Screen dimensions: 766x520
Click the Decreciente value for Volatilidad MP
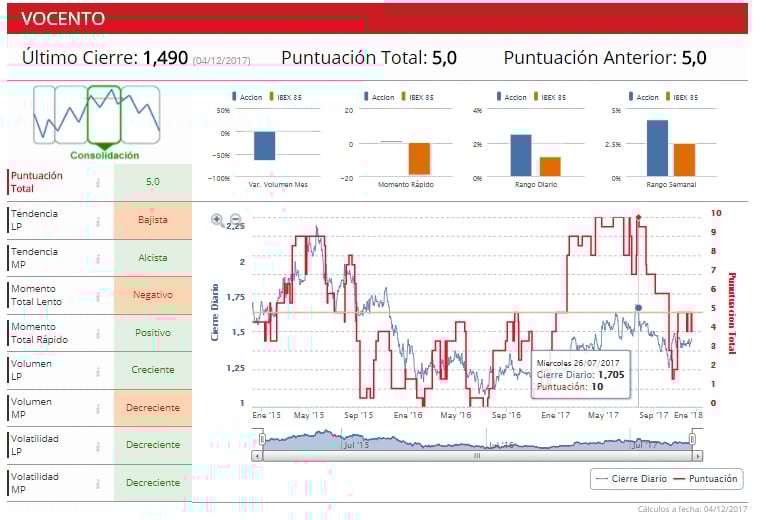[153, 483]
